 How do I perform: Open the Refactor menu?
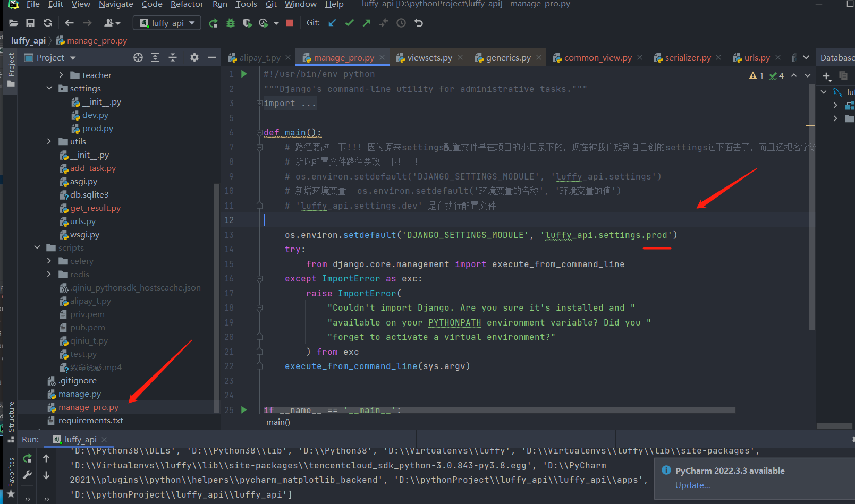(187, 4)
